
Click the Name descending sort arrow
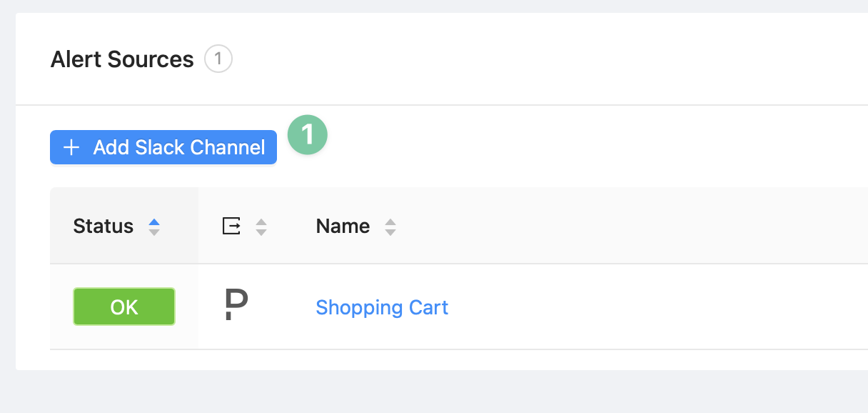(x=390, y=232)
